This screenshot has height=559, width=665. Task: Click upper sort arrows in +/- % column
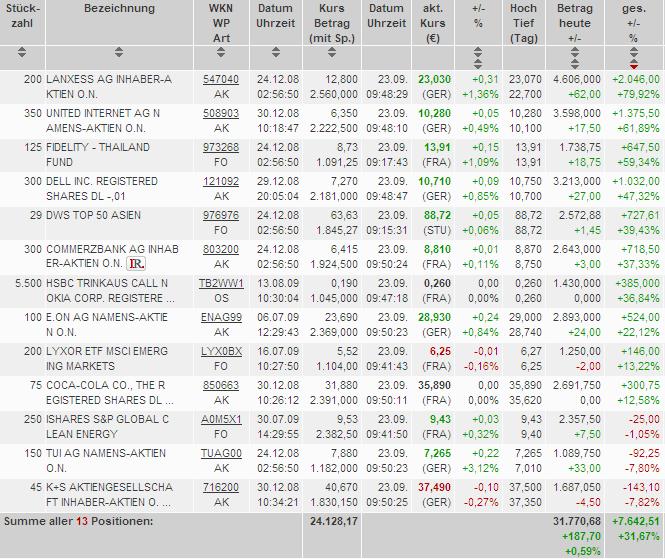478,52
